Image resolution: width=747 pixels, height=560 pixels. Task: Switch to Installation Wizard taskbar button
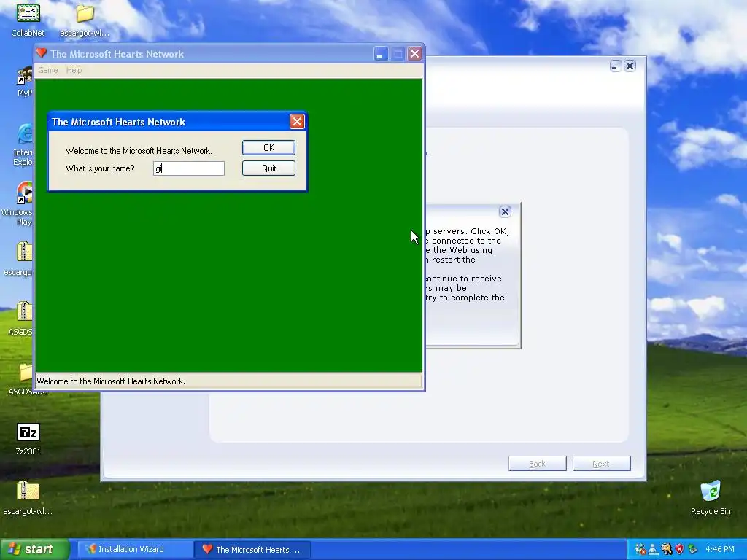coord(135,549)
